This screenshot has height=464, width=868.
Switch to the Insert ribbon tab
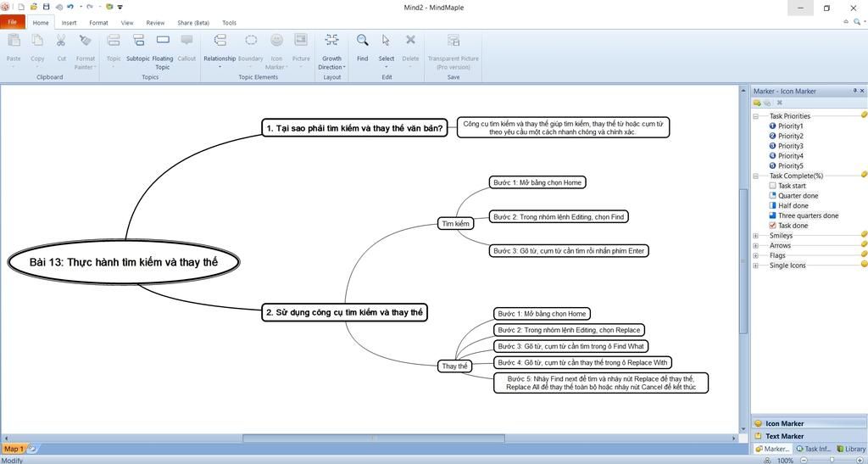click(x=69, y=23)
